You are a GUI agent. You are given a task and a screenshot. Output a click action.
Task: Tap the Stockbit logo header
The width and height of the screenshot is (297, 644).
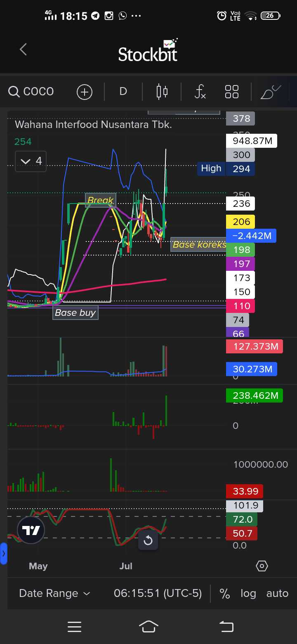[148, 50]
